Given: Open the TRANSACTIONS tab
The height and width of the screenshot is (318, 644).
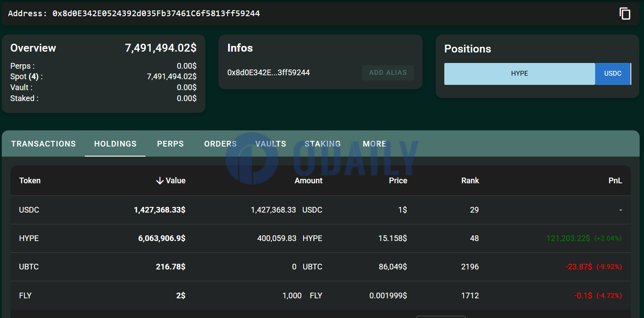Looking at the screenshot, I should pyautogui.click(x=43, y=144).
